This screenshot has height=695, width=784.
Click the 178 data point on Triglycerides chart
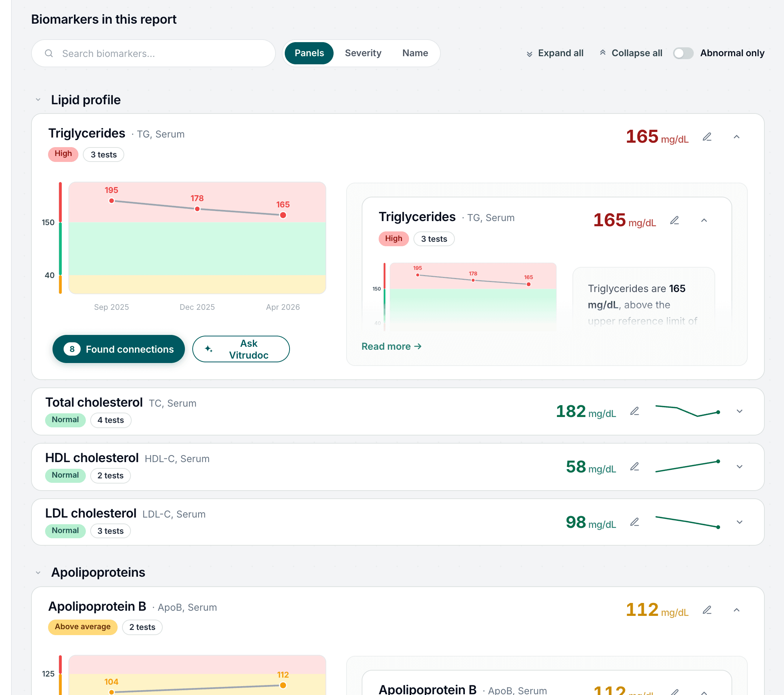coord(197,209)
